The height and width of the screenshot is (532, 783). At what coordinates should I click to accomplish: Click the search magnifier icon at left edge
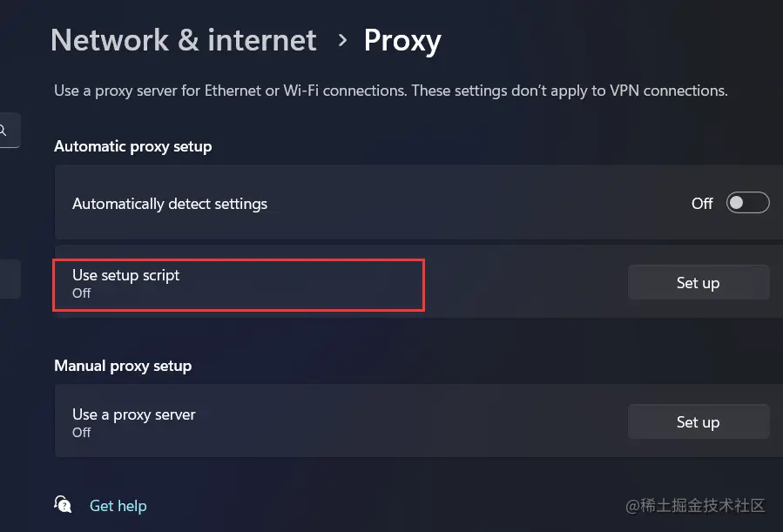(3, 131)
